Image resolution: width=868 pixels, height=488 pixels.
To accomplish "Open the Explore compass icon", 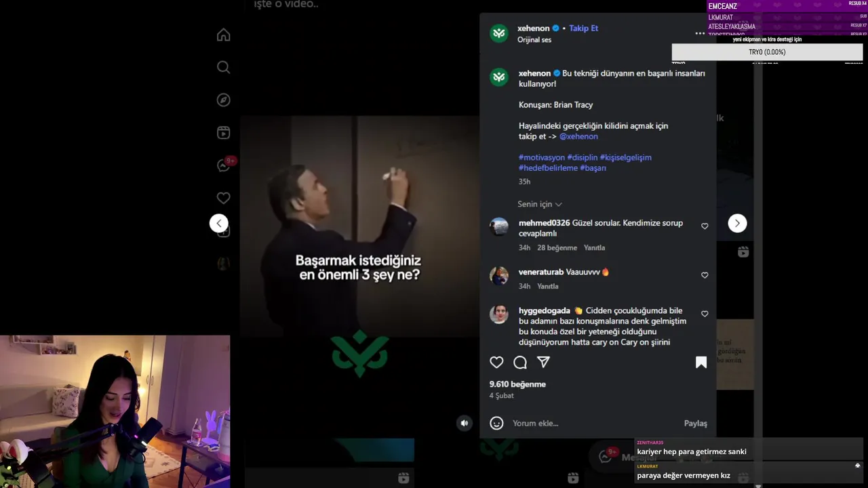I will pos(223,100).
